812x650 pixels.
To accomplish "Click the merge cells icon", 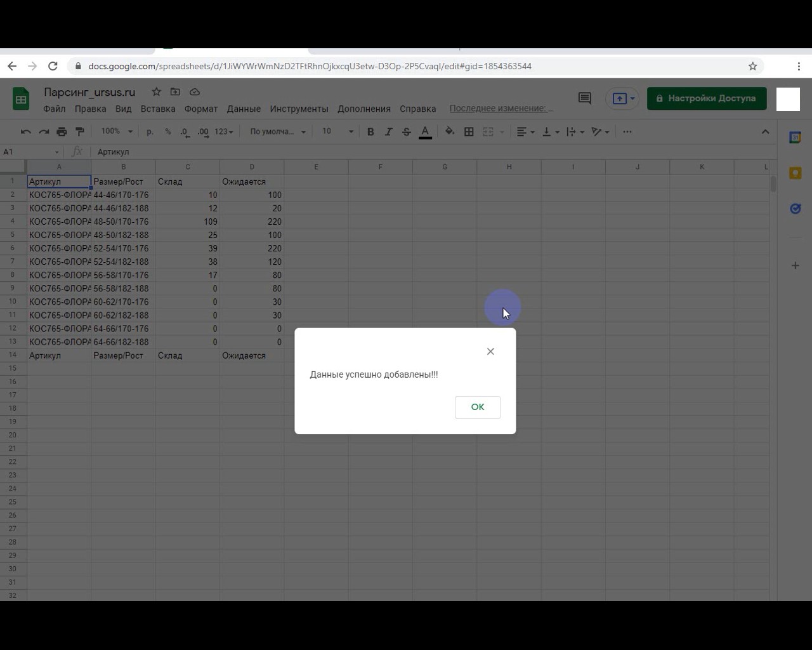I will 488,131.
